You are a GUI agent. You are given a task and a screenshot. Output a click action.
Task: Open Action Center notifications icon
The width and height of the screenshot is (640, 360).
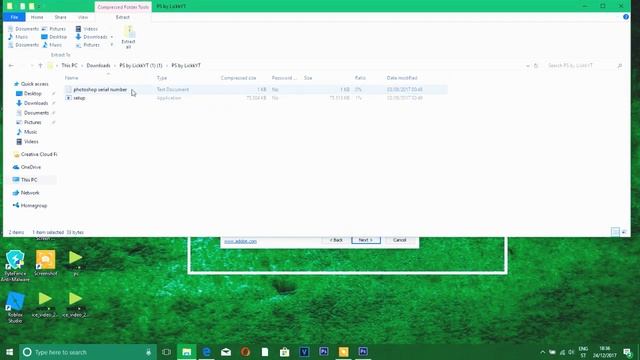tap(628, 352)
